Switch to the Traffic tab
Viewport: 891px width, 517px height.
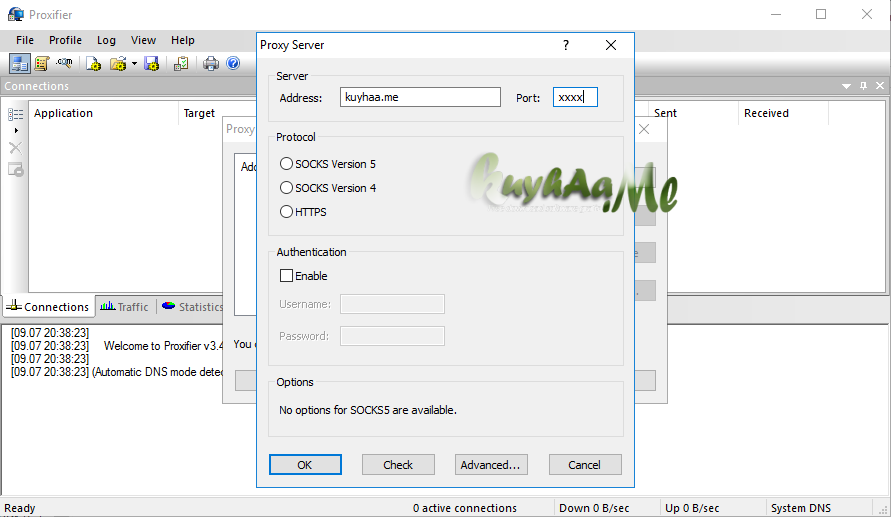[x=125, y=307]
